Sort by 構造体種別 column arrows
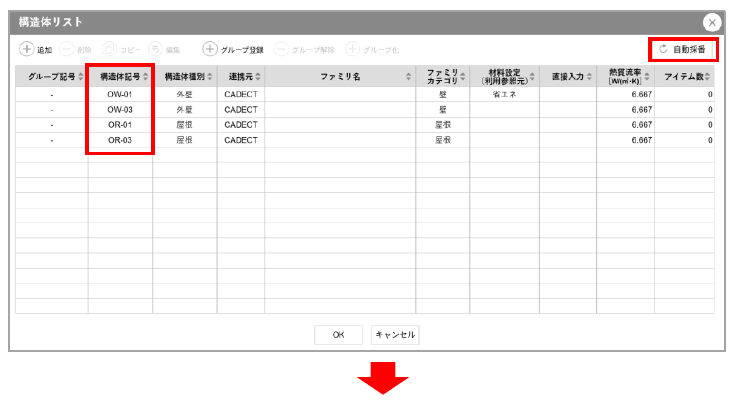 coord(210,76)
